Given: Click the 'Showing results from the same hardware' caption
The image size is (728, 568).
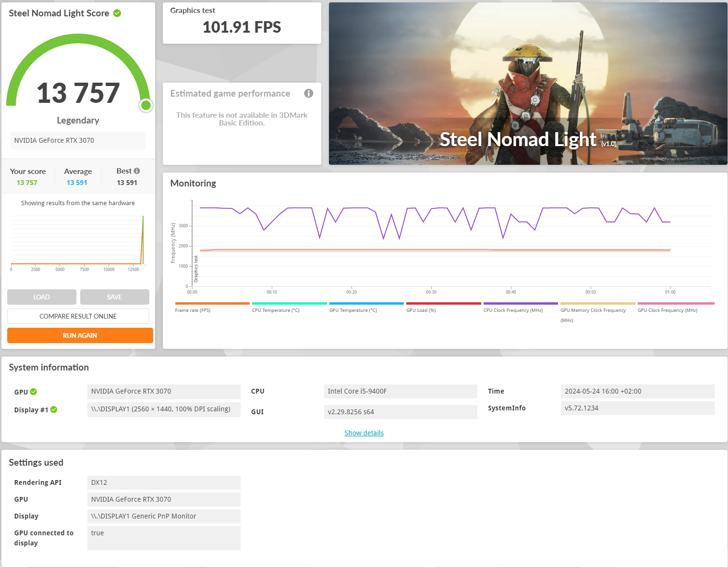Looking at the screenshot, I should pos(78,203).
